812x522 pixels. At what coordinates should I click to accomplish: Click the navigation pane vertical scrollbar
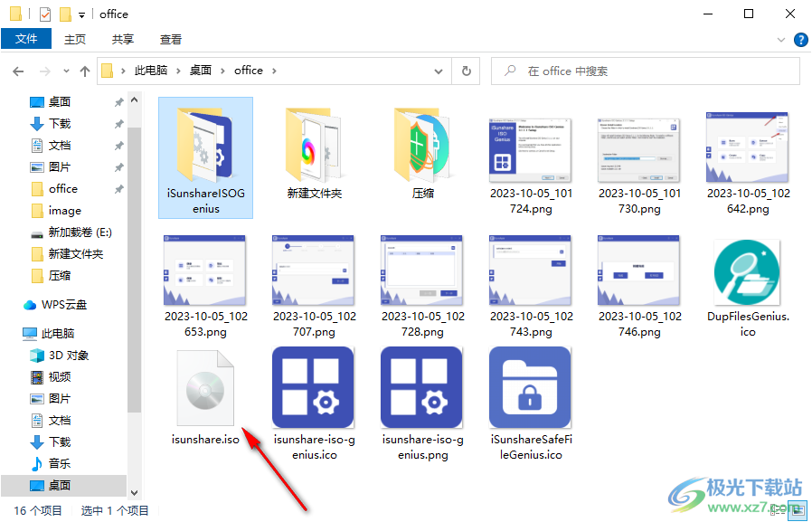135,271
